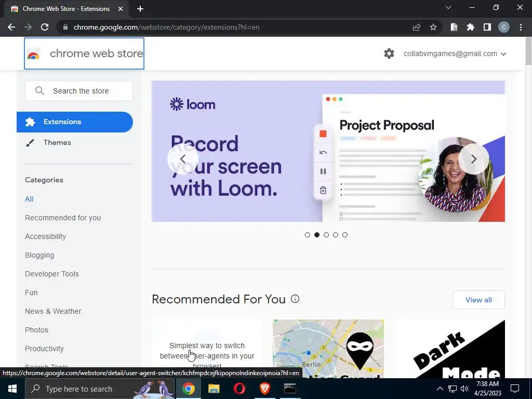Image resolution: width=532 pixels, height=399 pixels.
Task: Open the Chrome three-dot menu
Action: click(x=521, y=27)
